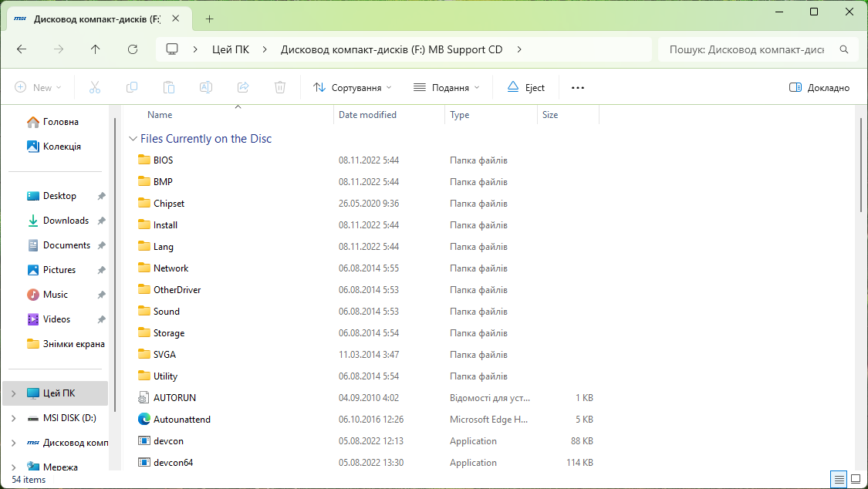Viewport: 868px width, 489px height.
Task: Click the monitor icon in address bar
Action: (172, 49)
